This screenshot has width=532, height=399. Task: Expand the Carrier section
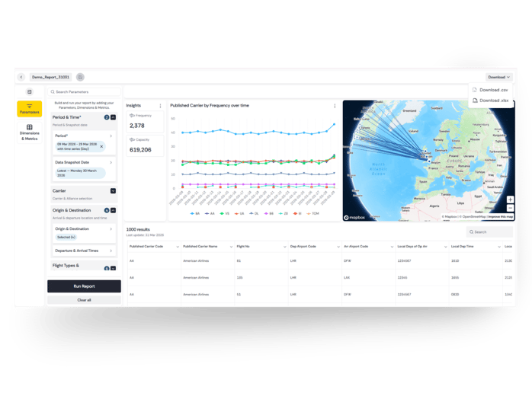pyautogui.click(x=113, y=190)
